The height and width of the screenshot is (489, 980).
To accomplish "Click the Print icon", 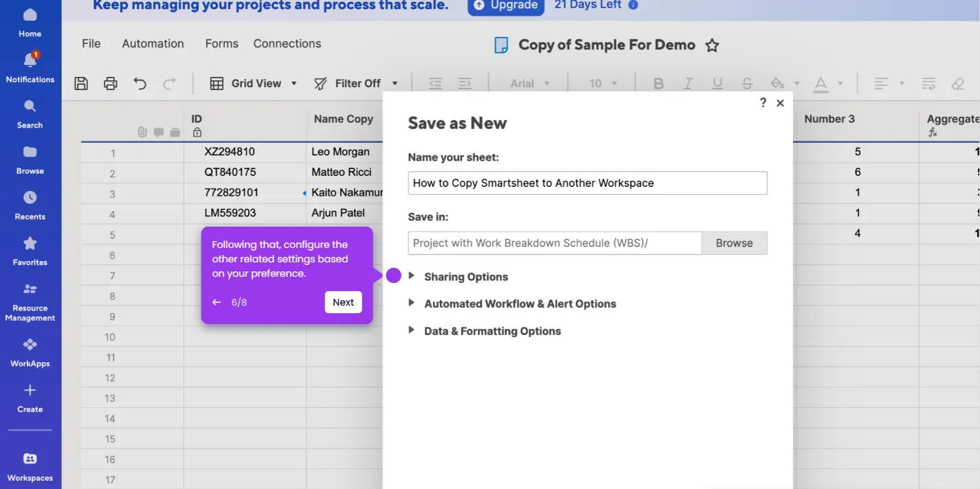I will [111, 83].
